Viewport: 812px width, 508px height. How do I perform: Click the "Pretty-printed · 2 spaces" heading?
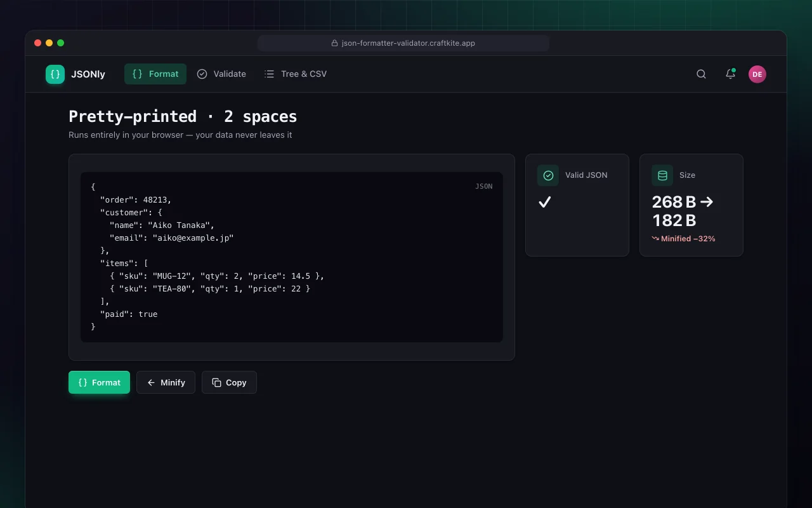(183, 116)
